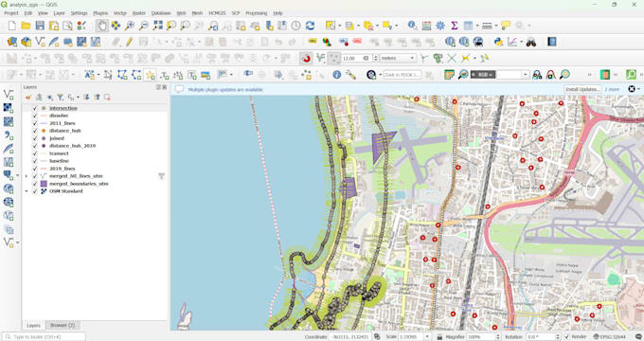644x341 pixels.
Task: Click the binoculars search icon
Action: click(531, 42)
